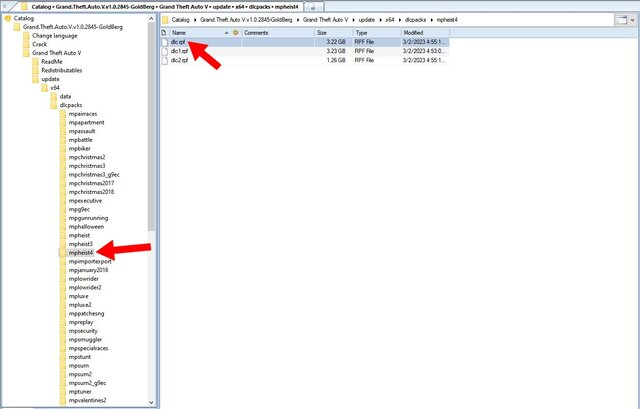
Task: Open mpimportexport folder
Action: 90,261
